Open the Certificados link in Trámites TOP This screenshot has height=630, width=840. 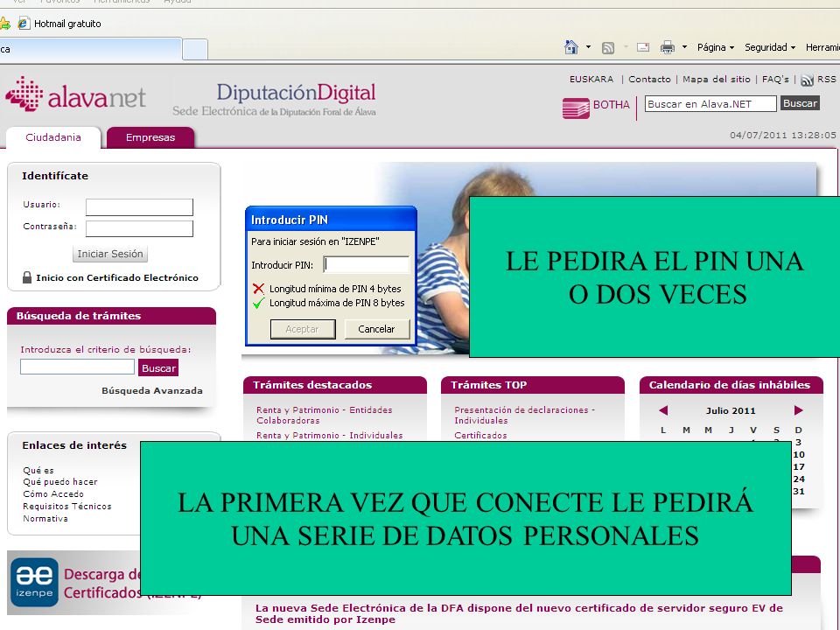480,435
